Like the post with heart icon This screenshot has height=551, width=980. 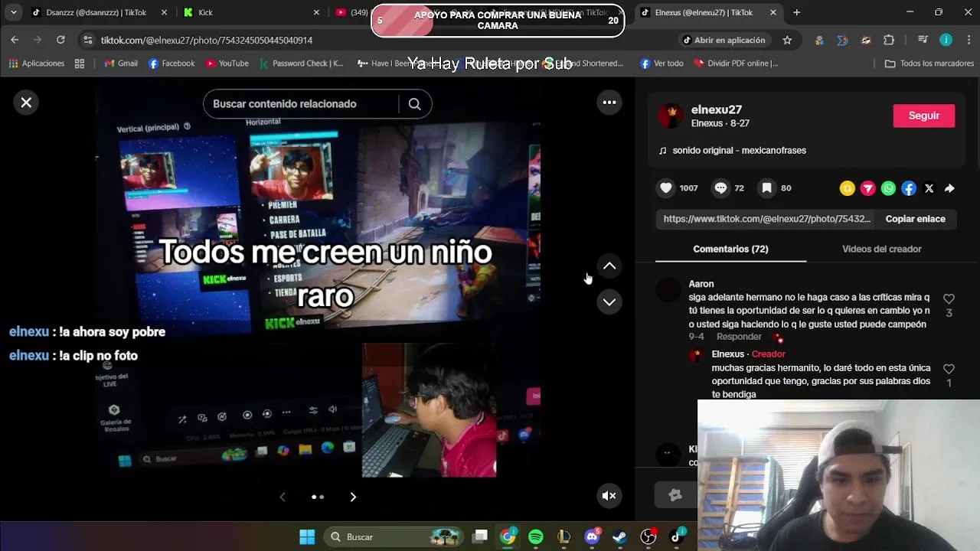tap(666, 188)
